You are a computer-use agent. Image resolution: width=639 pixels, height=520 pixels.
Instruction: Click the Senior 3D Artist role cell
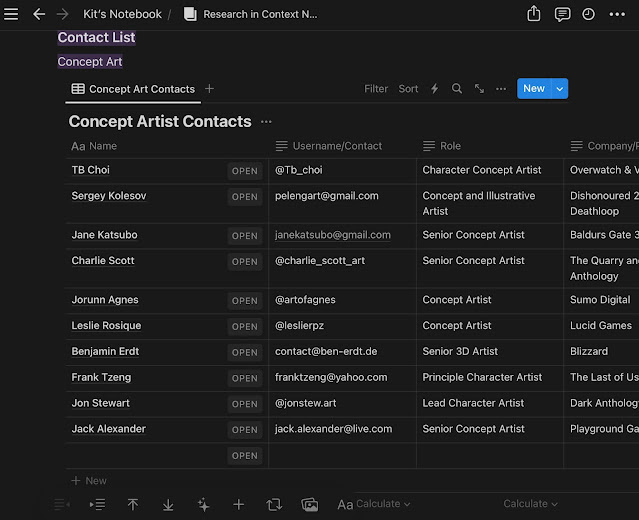(490, 353)
